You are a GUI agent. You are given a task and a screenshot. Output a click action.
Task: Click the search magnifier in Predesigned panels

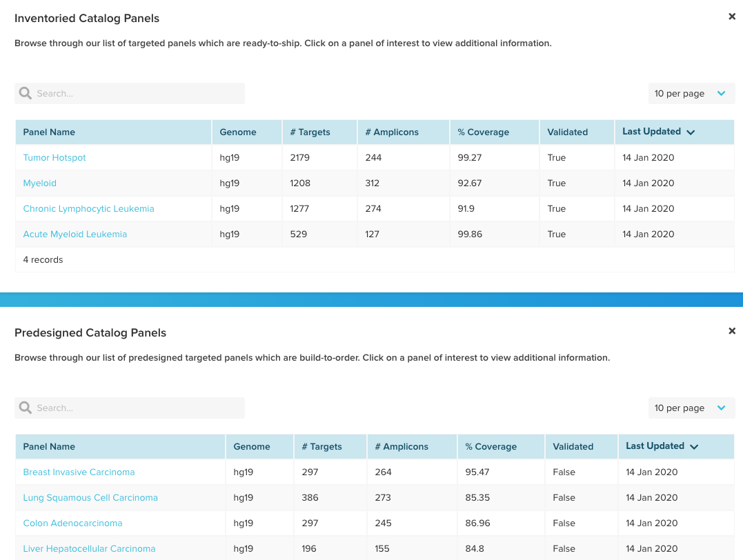pos(25,408)
